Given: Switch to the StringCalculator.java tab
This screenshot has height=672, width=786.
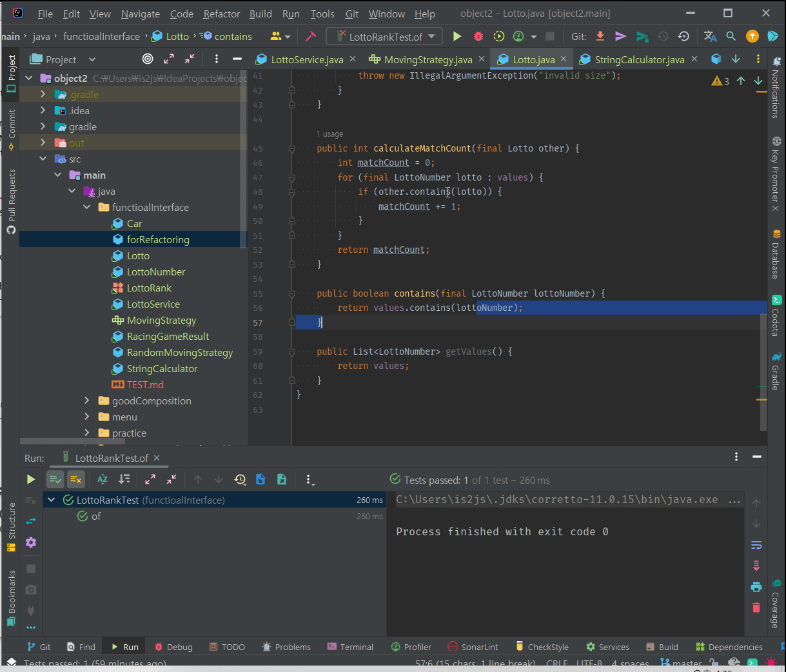Looking at the screenshot, I should (x=638, y=59).
